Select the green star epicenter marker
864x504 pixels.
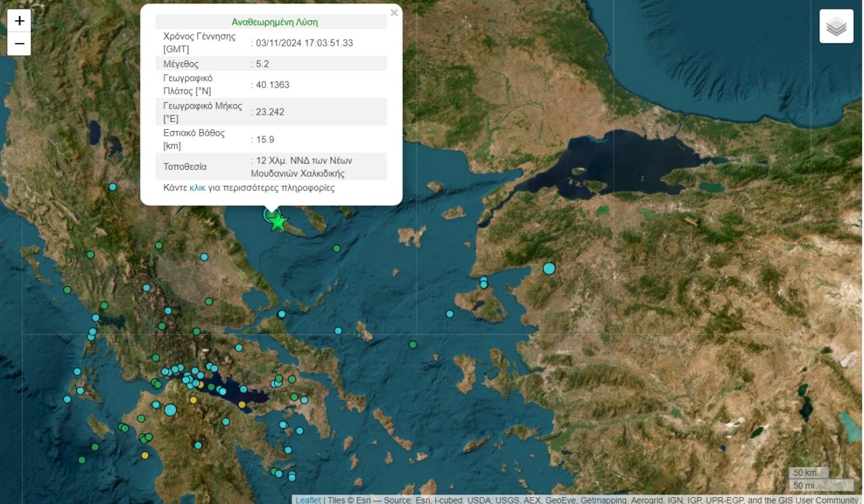[278, 222]
